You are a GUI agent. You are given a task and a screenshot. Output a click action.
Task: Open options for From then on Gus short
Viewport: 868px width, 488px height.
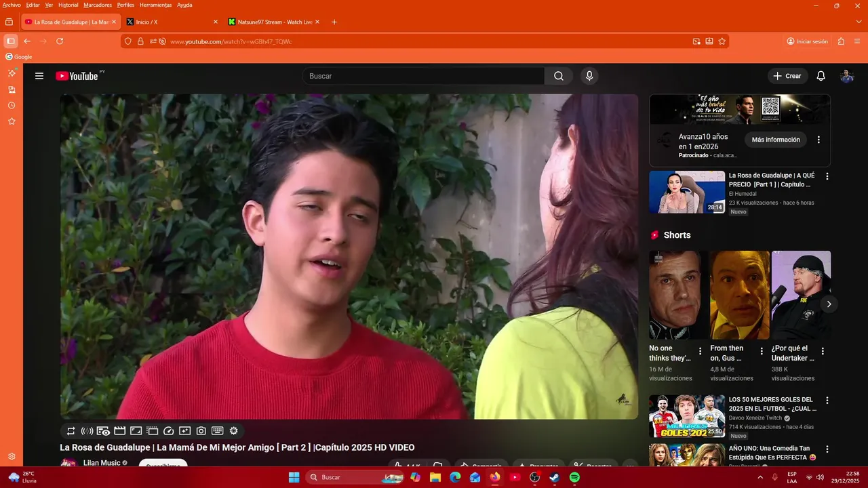[x=762, y=351]
